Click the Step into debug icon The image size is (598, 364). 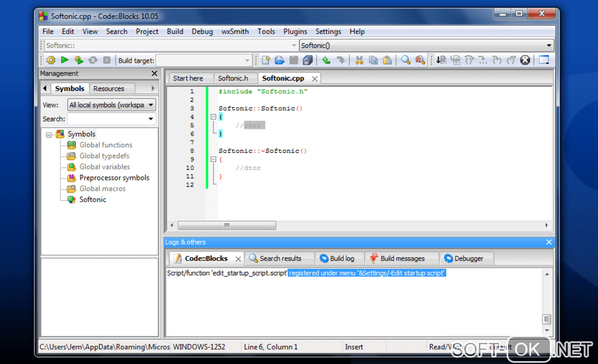click(497, 60)
